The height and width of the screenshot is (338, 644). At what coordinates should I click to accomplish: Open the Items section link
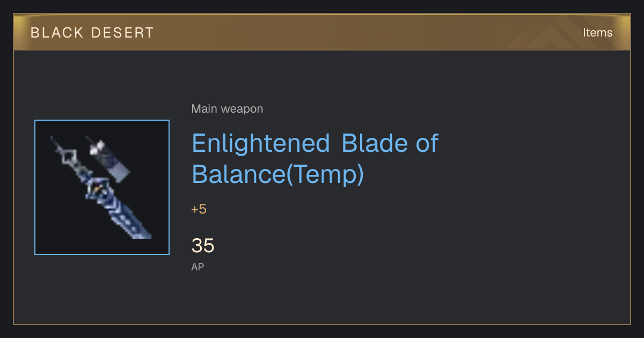(x=597, y=32)
